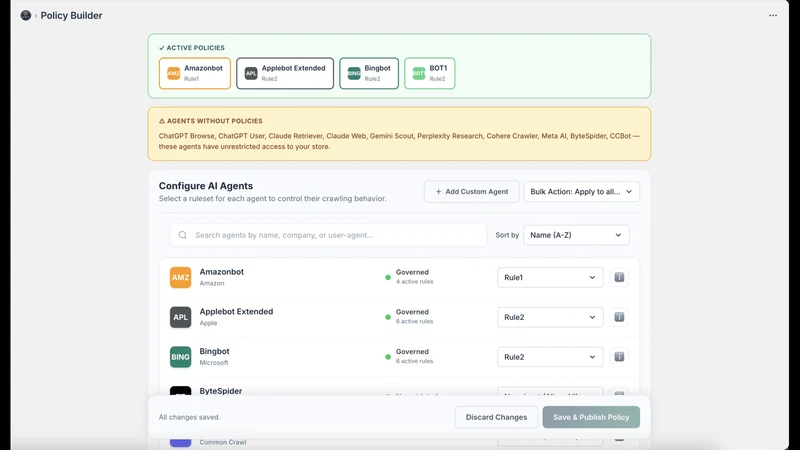800x450 pixels.
Task: Click the Amazonbot agent name in list
Action: point(221,272)
